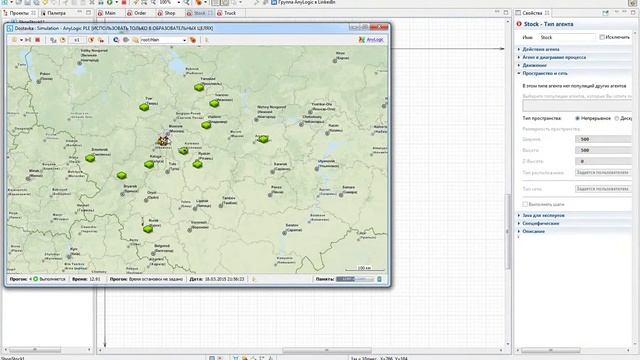The image size is (640, 360).
Task: Click the green stock marker near Kursk
Action: [x=148, y=229]
